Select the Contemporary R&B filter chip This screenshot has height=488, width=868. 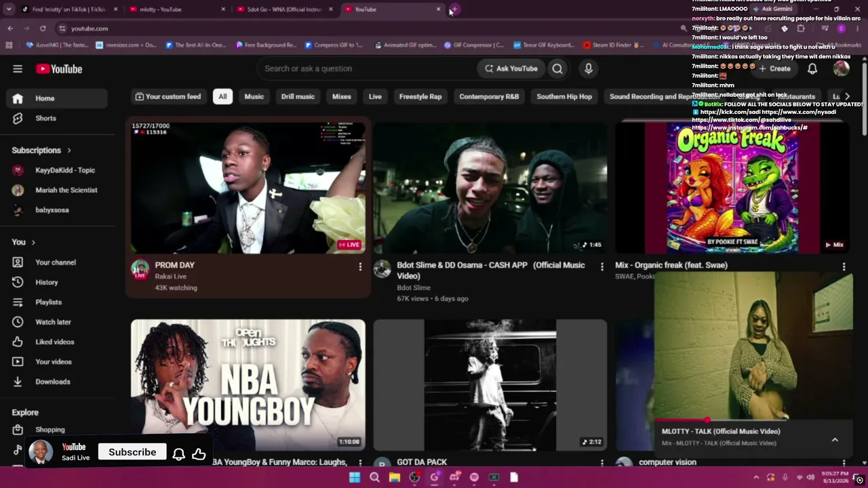click(489, 96)
